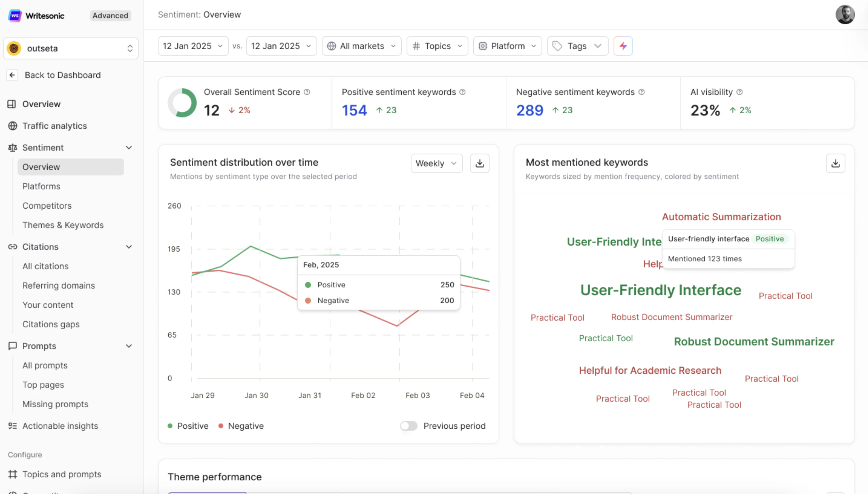868x494 pixels.
Task: Open the Weekly interval dropdown
Action: pos(436,163)
